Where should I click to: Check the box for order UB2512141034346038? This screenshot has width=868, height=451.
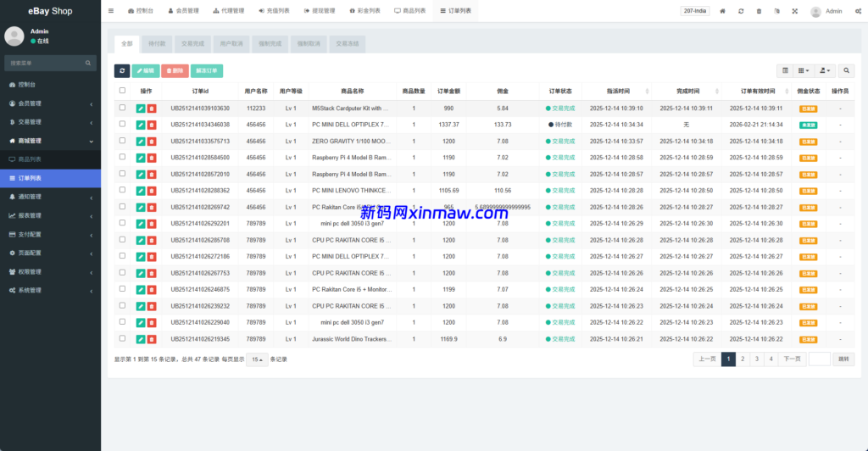tap(122, 124)
